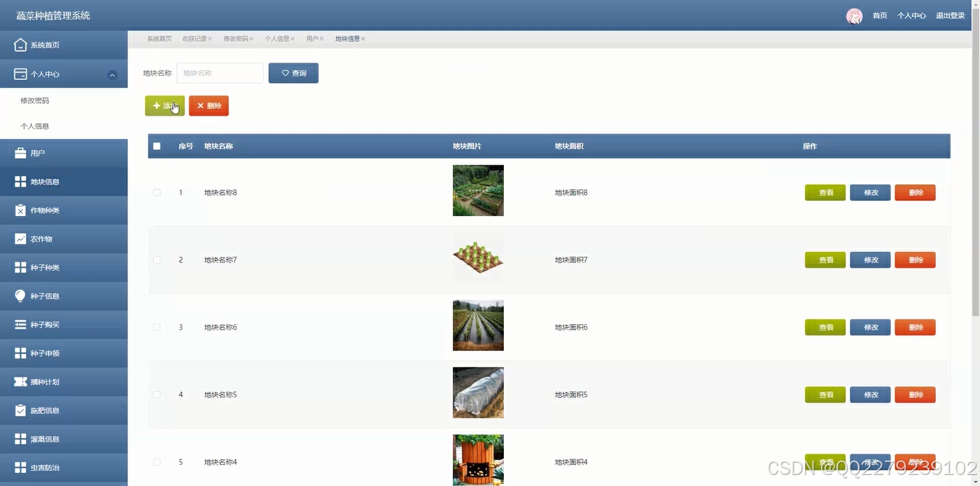Select the 播种计划 sidebar entry
980x486 pixels.
(41, 381)
